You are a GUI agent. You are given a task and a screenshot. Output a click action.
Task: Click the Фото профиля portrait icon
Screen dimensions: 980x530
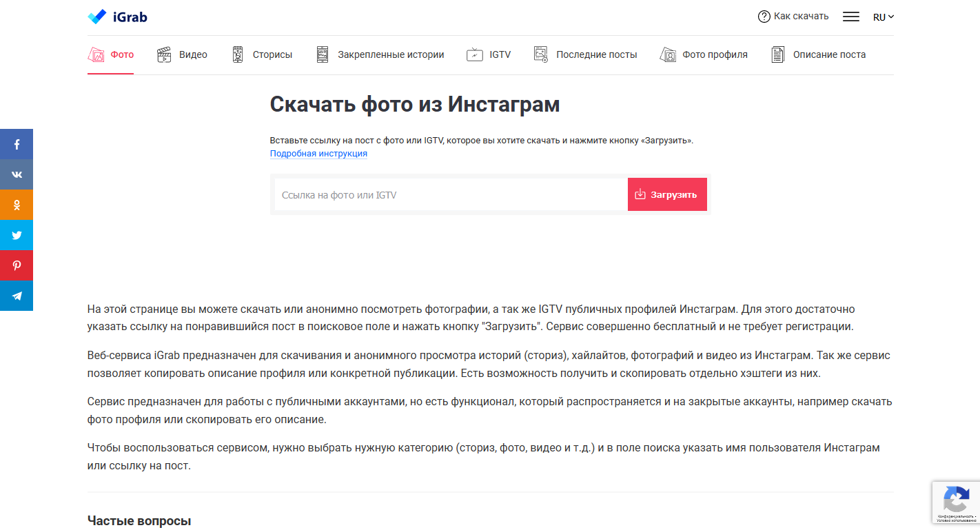click(668, 54)
